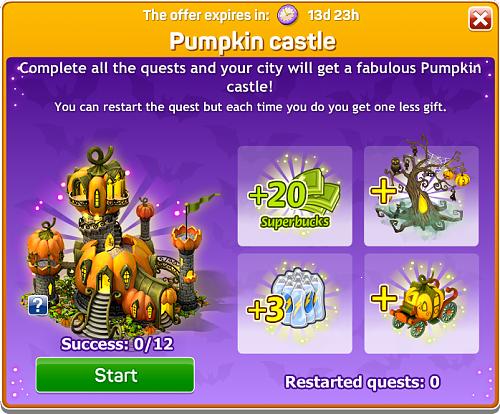This screenshot has height=414, width=500.
Task: Close the Pumpkin castle dialog
Action: tap(480, 19)
